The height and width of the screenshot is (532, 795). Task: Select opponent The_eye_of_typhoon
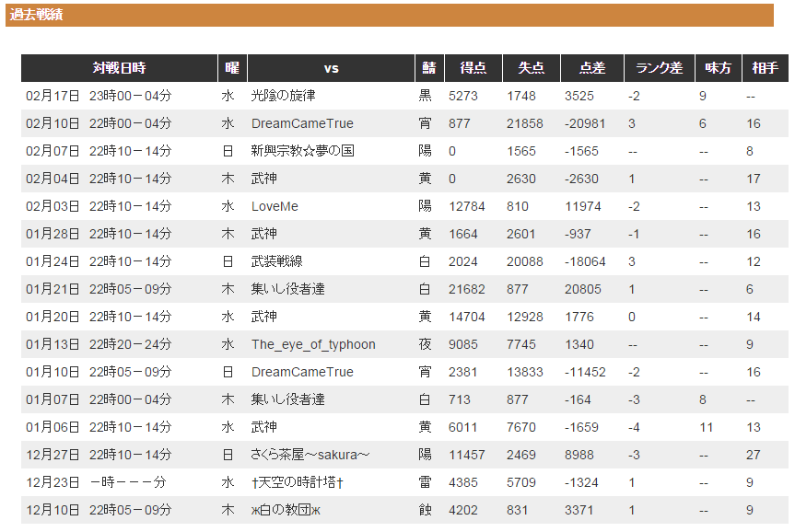[x=313, y=344]
